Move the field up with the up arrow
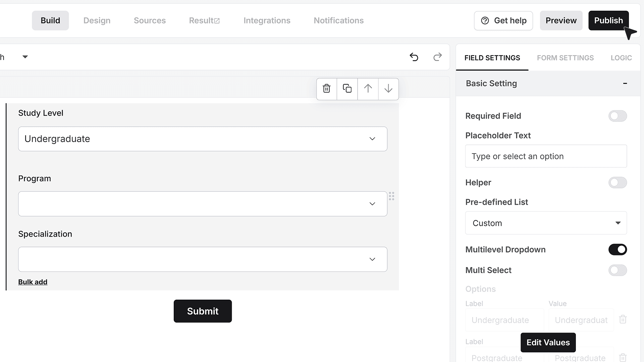Screen dimensions: 644x362 tap(368, 89)
